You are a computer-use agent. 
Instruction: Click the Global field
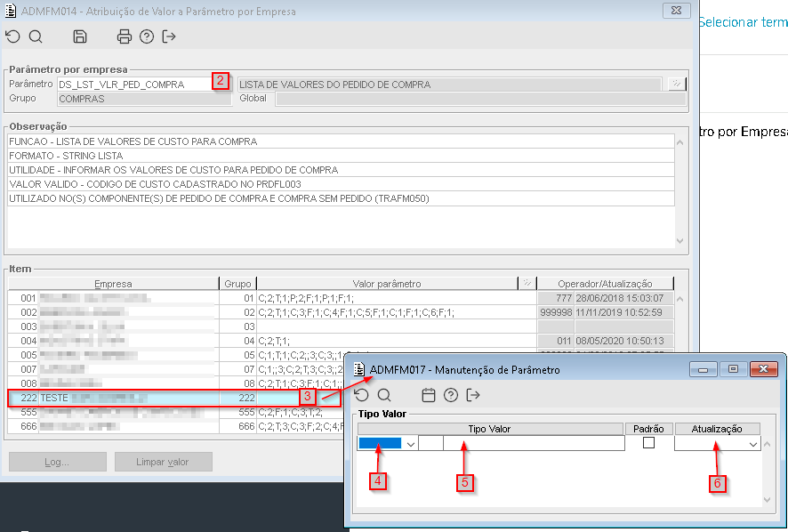coord(480,99)
